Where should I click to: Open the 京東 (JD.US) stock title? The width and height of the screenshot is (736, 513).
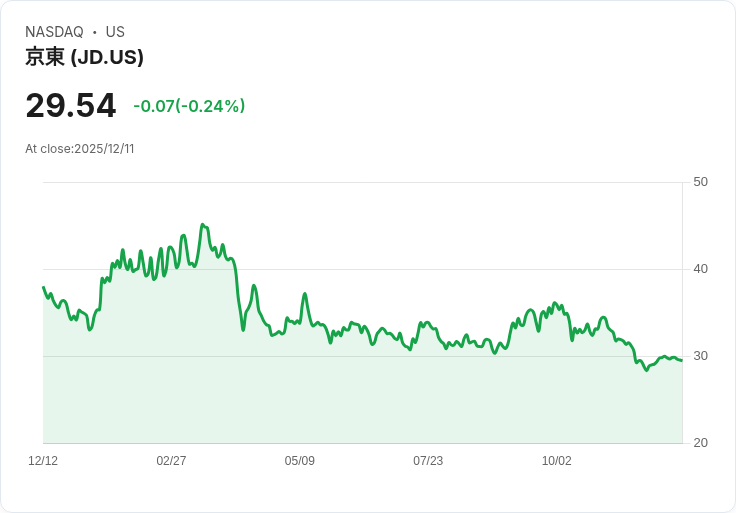coord(84,57)
